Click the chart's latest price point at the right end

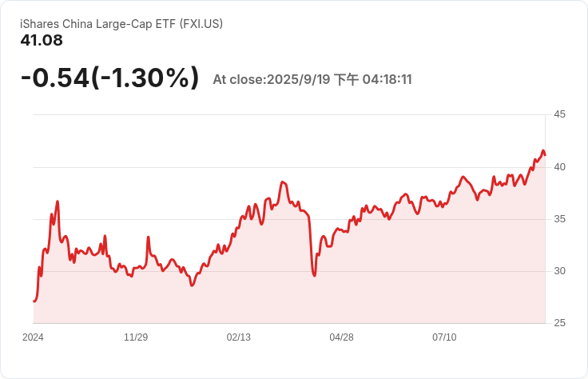click(x=545, y=155)
